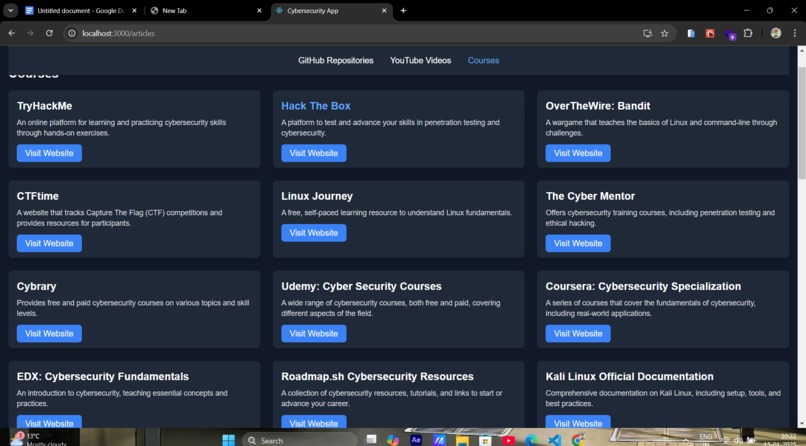Click the page vertical scrollbar thumb
The image size is (806, 446).
801,121
